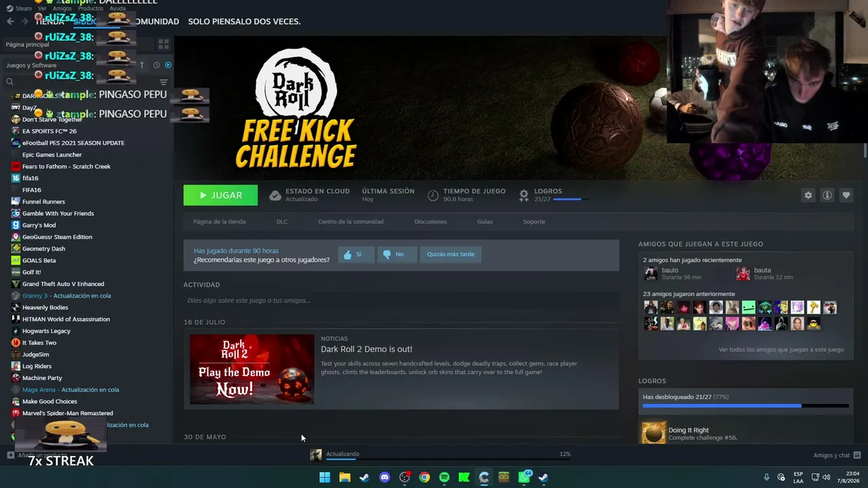Viewport: 868px width, 488px height.
Task: Open game settings gear icon
Action: tap(808, 195)
